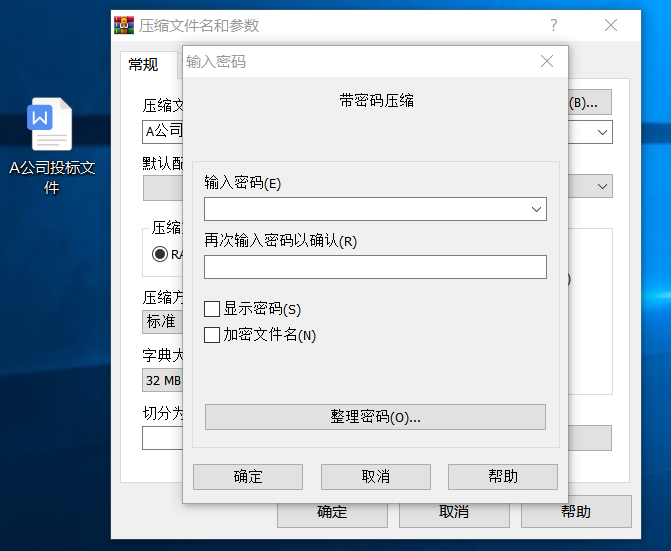Viewport: 671px width, 551px height.
Task: Click the WinRAR icon in the title bar
Action: [124, 25]
